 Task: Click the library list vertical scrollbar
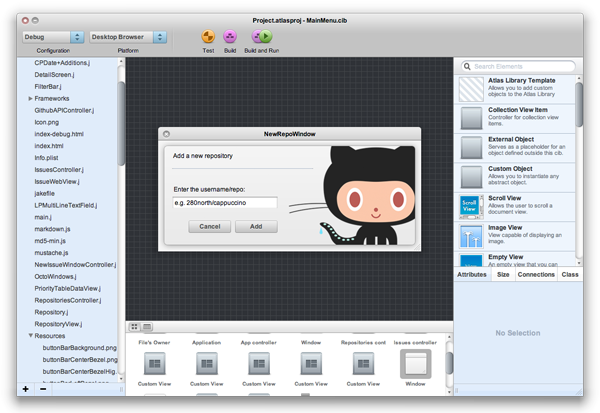579,104
